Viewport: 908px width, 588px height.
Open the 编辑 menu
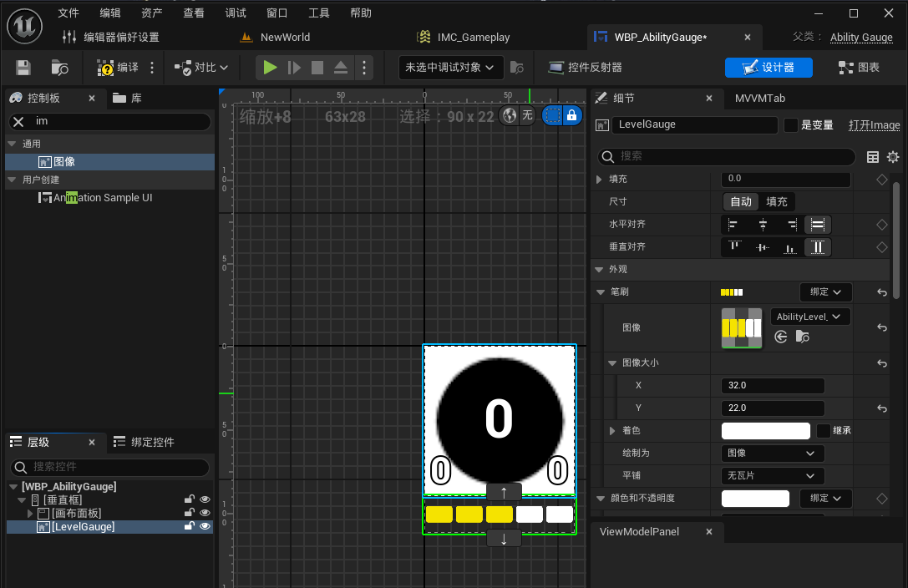point(110,13)
